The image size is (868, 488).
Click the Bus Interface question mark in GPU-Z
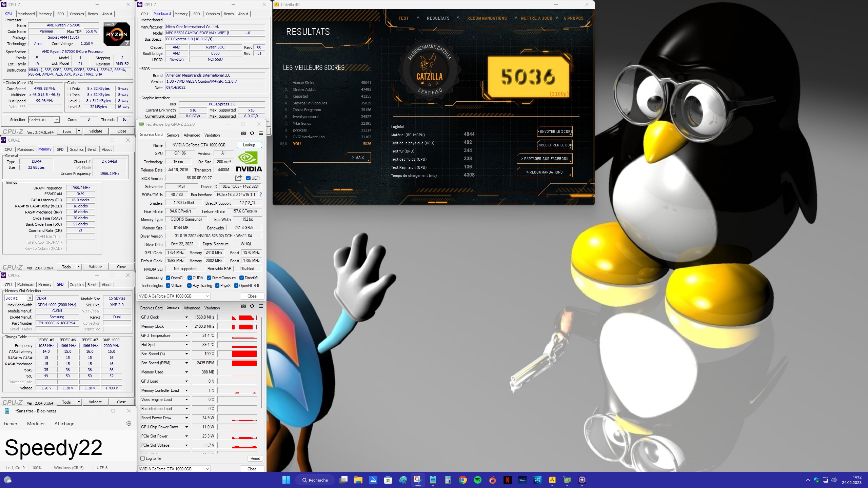(260, 195)
